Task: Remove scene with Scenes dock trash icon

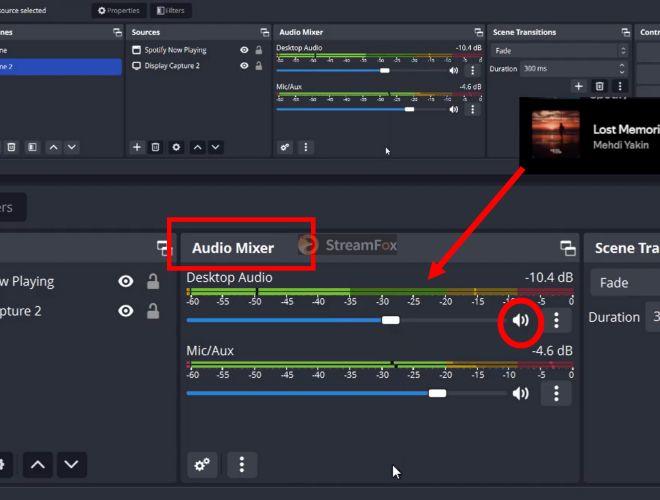Action: pyautogui.click(x=11, y=147)
